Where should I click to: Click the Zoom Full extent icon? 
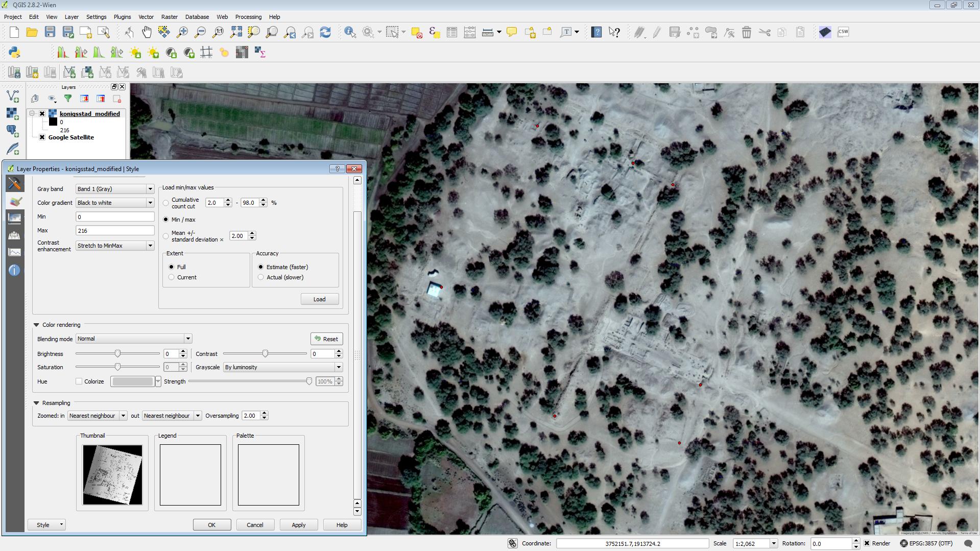[x=236, y=32]
